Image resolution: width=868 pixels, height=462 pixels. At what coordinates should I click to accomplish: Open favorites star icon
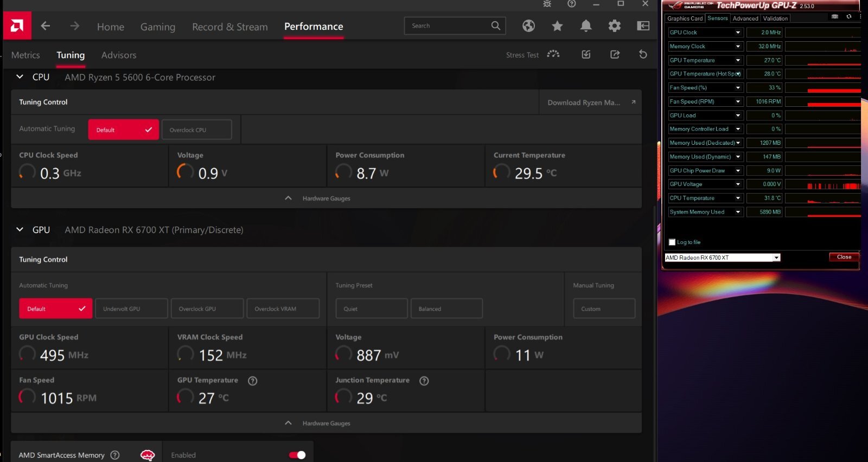point(557,25)
